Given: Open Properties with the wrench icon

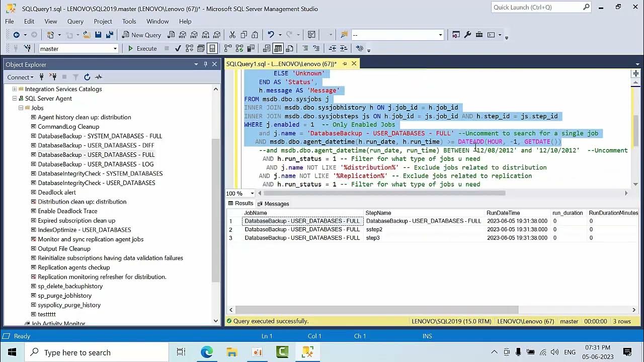Looking at the screenshot, I should 467,35.
